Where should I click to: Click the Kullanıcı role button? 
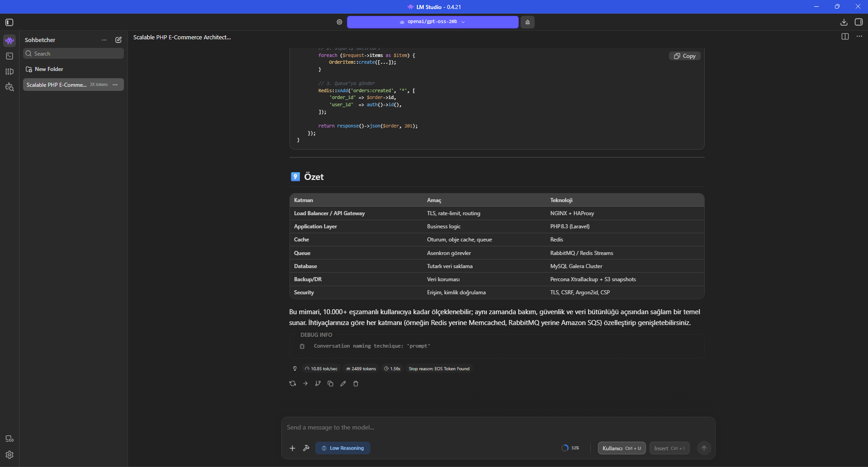621,448
